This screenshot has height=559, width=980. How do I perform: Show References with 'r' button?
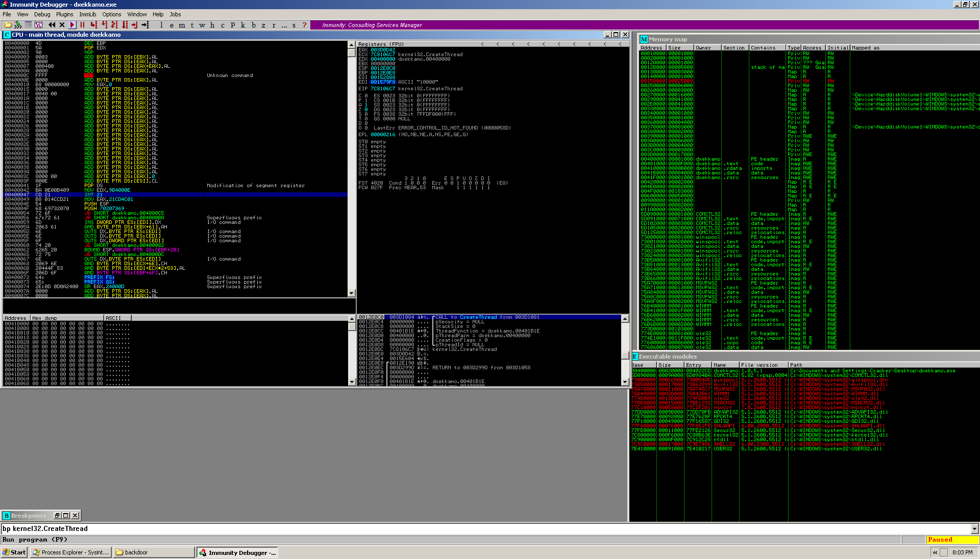coord(274,24)
